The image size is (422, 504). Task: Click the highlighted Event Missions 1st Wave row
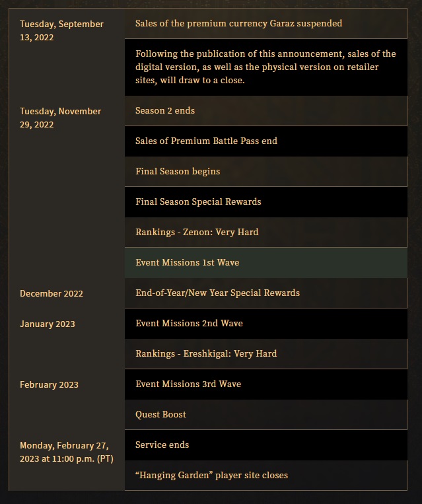tap(265, 263)
